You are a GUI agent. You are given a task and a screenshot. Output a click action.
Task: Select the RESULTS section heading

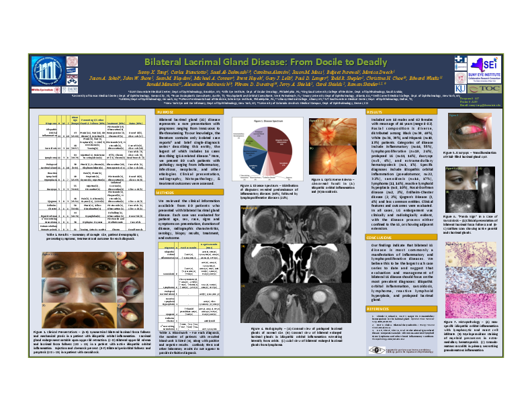tap(374, 113)
